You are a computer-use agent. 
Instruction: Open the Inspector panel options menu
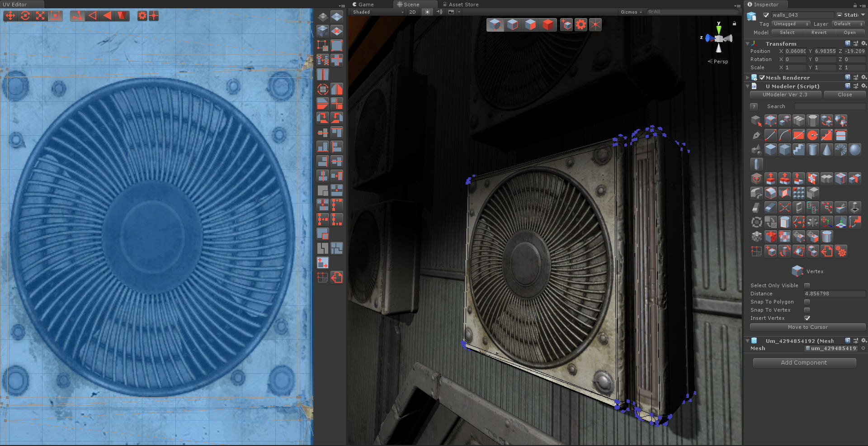click(863, 5)
